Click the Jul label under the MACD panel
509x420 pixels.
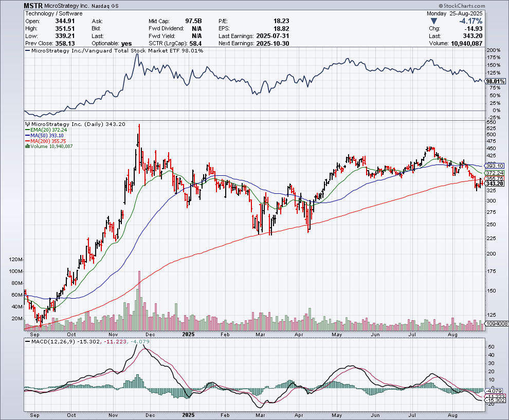point(412,415)
